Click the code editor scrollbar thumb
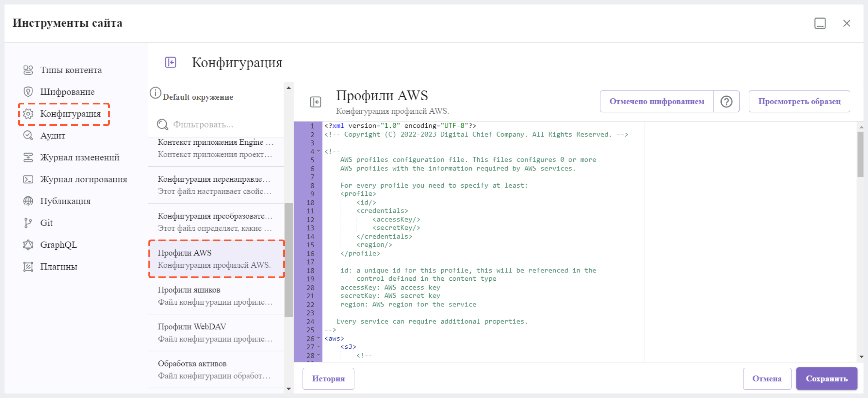Image resolution: width=868 pixels, height=398 pixels. pyautogui.click(x=860, y=154)
